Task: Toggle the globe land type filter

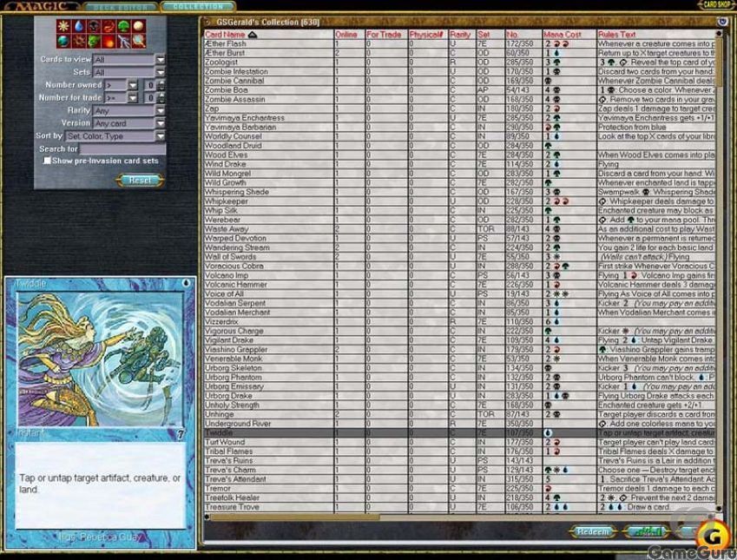Action: (63, 42)
